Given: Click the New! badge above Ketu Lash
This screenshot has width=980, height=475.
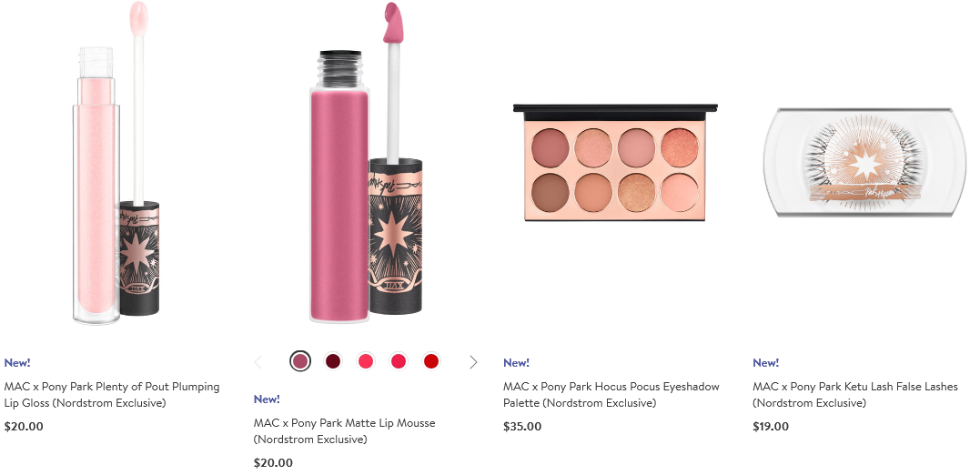Looking at the screenshot, I should pyautogui.click(x=765, y=362).
